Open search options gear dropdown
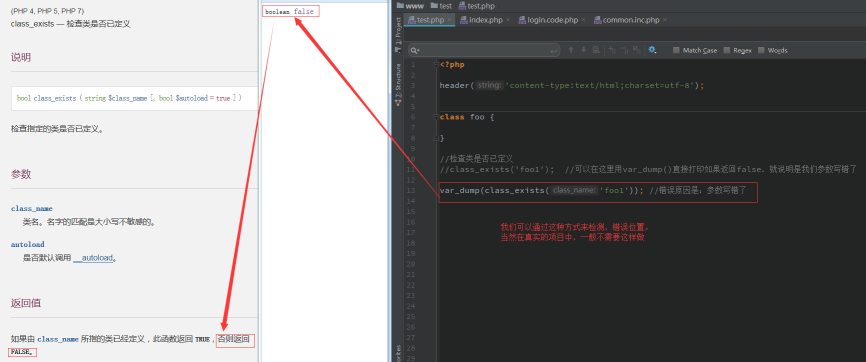Viewport: 866px width, 362px height. (x=652, y=50)
